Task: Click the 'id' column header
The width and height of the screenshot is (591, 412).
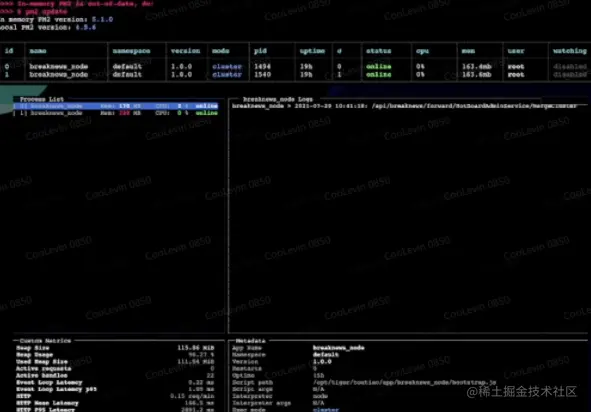Action: point(9,51)
